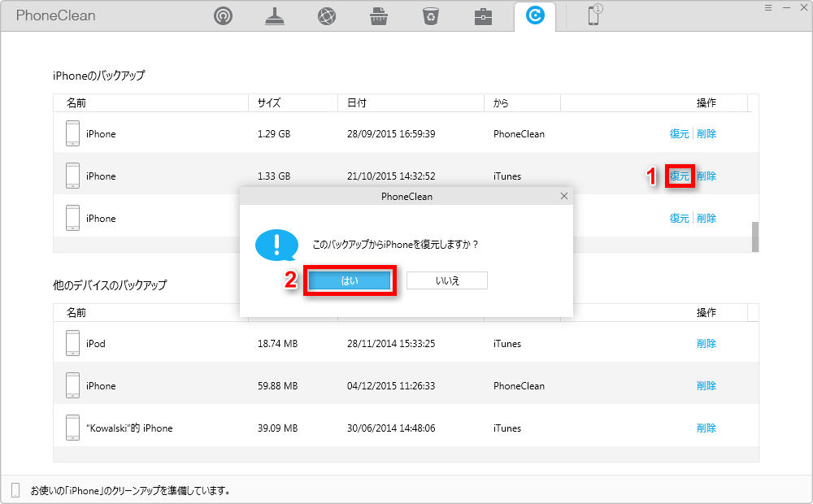Sort by 日付 column header
This screenshot has width=813, height=504.
[x=411, y=102]
